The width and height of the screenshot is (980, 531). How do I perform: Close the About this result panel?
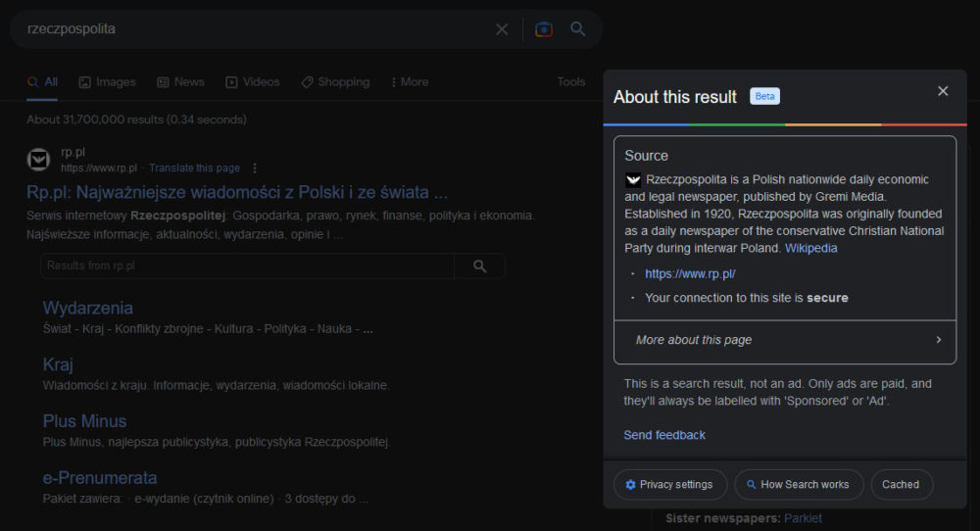pyautogui.click(x=943, y=91)
